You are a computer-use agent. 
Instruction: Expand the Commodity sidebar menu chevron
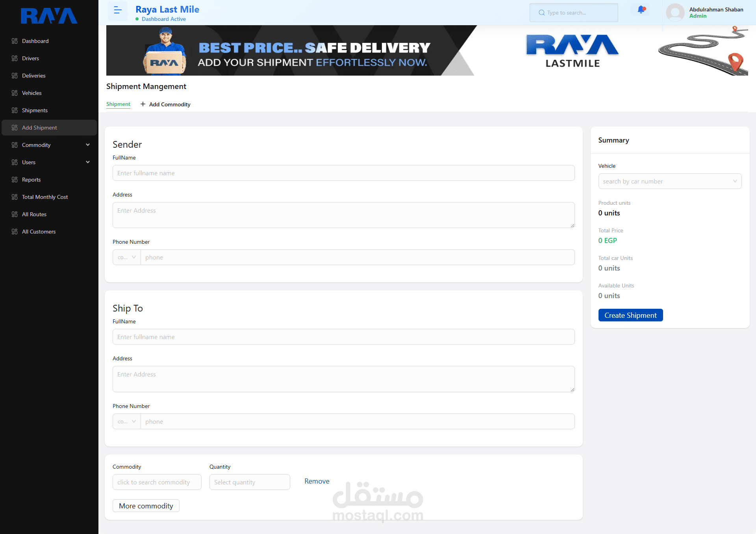pyautogui.click(x=88, y=145)
